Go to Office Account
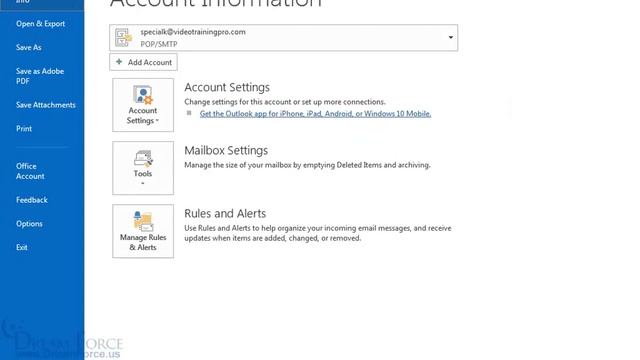 [x=30, y=171]
